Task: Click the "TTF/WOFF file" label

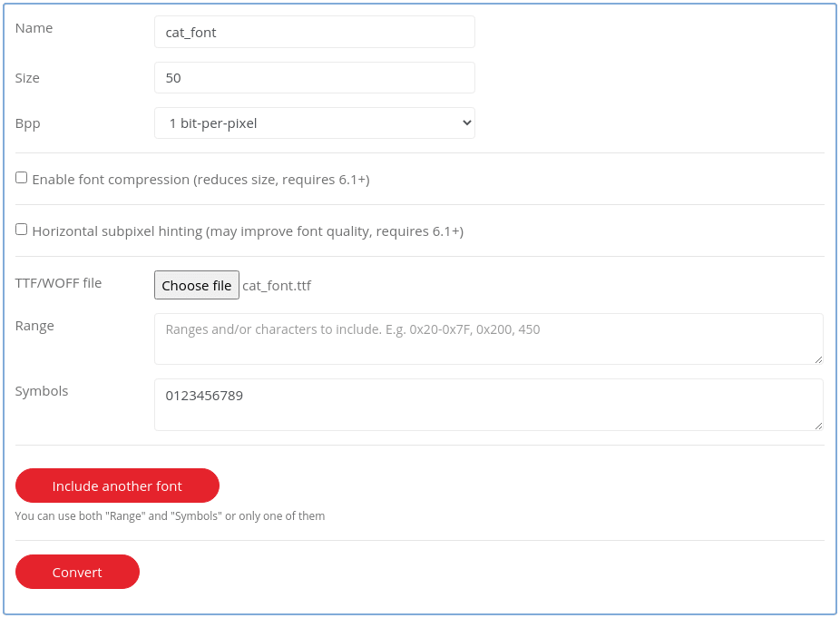Action: pyautogui.click(x=58, y=283)
